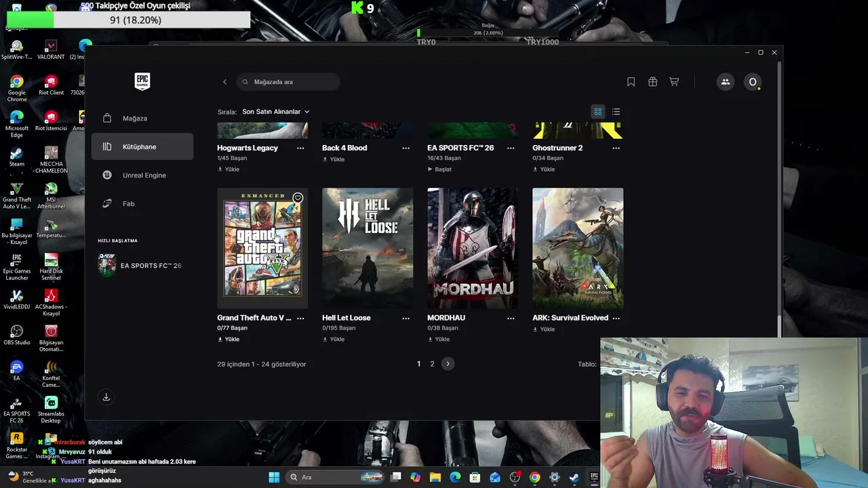Open the ARK: Survival Evolved cover art

(578, 248)
